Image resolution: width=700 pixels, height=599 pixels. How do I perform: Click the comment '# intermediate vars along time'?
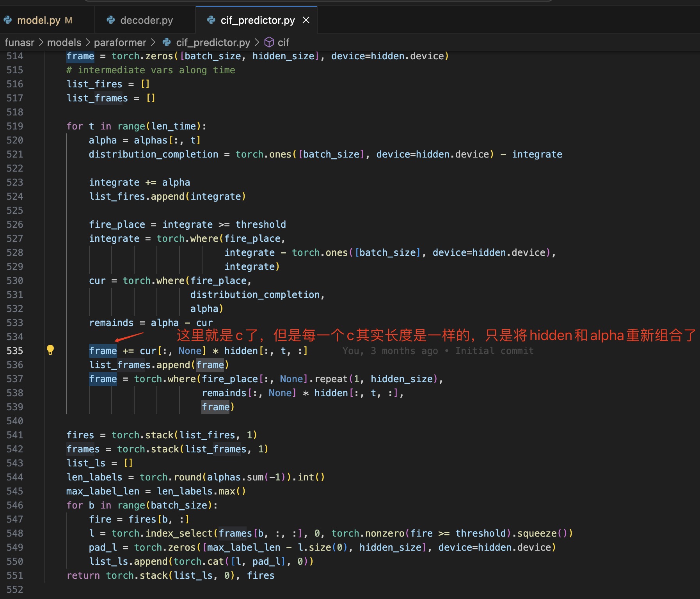tap(151, 70)
